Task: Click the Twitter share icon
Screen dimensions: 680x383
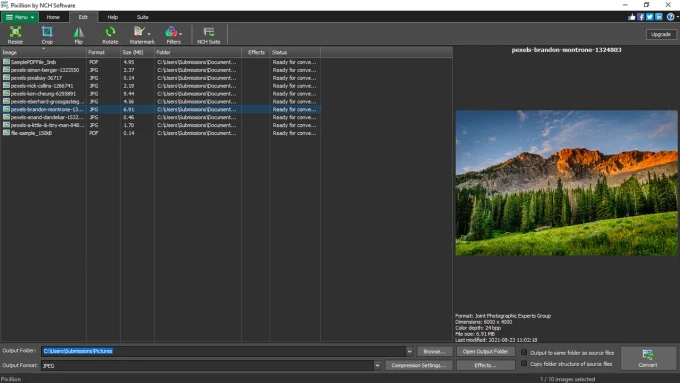Action: click(650, 17)
